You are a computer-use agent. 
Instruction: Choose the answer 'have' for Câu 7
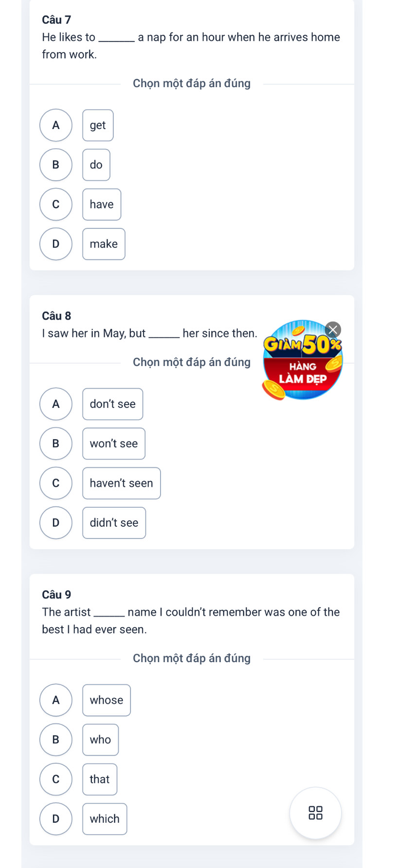pos(102,204)
